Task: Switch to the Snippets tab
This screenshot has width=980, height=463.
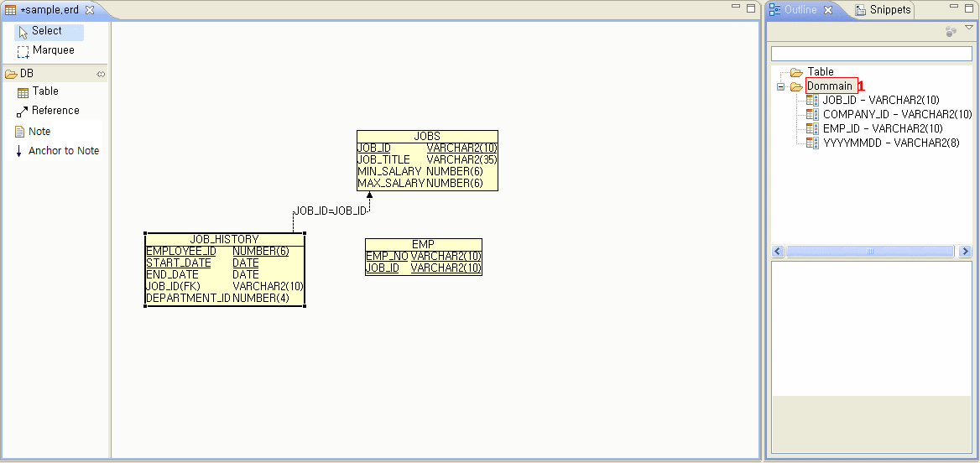Action: click(889, 10)
